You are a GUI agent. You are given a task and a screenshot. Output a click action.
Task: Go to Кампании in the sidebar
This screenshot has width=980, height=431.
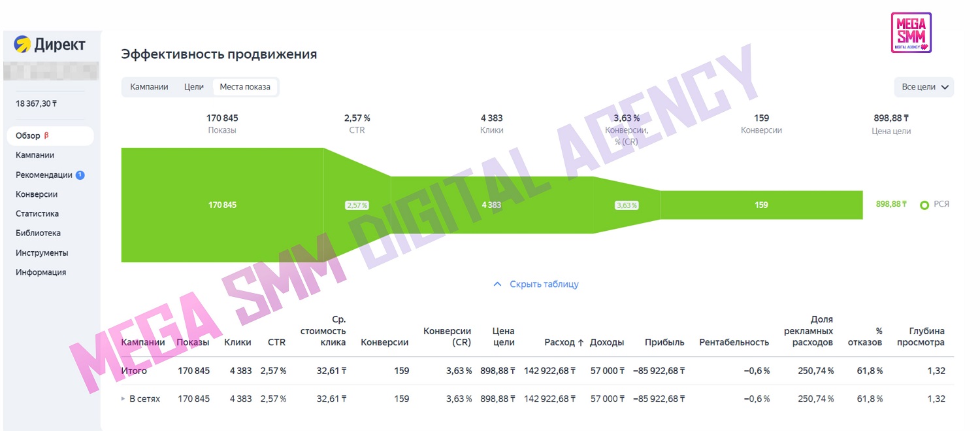pyautogui.click(x=35, y=155)
